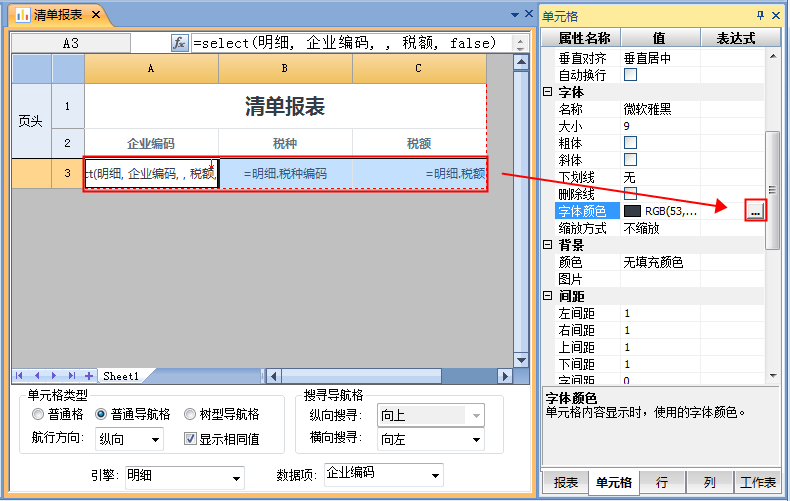Click the fx formula button
This screenshot has height=501, width=790.
click(180, 43)
